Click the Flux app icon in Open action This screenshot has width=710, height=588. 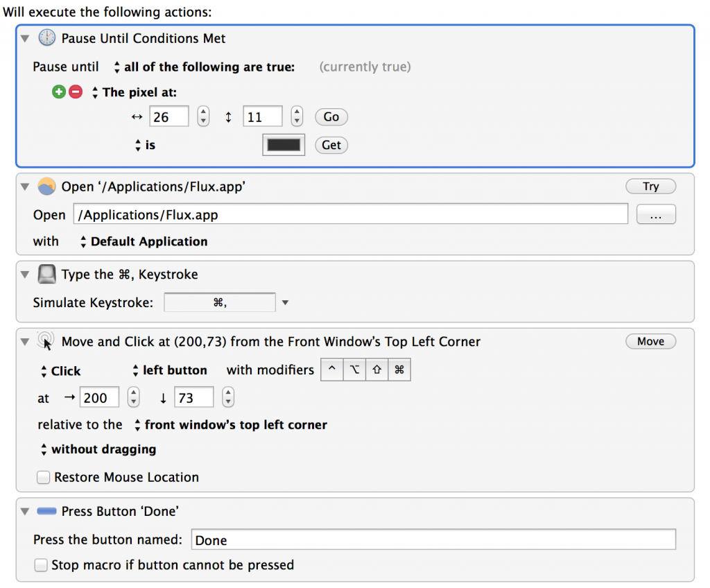(x=46, y=187)
